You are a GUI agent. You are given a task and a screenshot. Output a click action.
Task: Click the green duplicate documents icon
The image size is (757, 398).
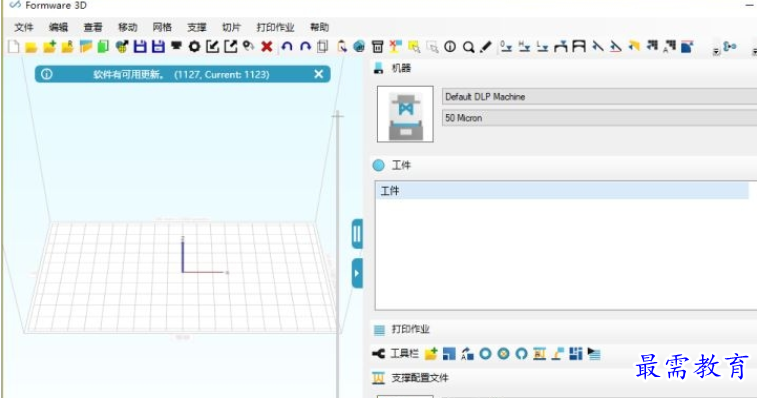(x=103, y=47)
